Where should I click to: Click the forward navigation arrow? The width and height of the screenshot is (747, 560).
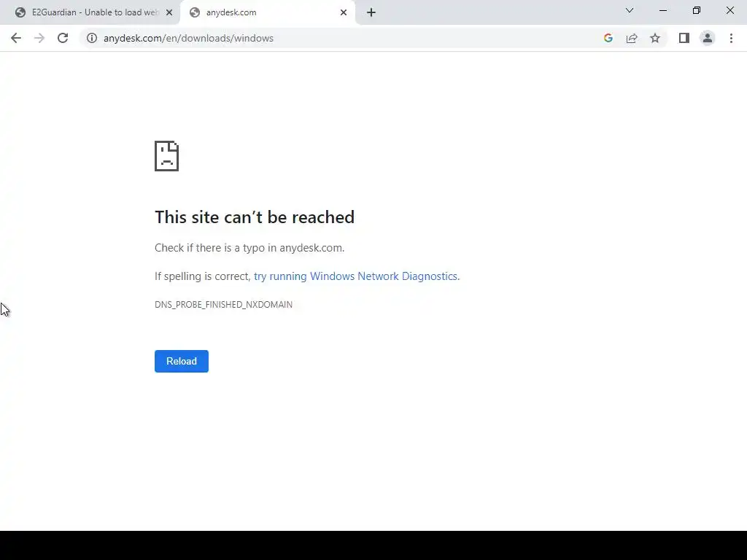[39, 38]
